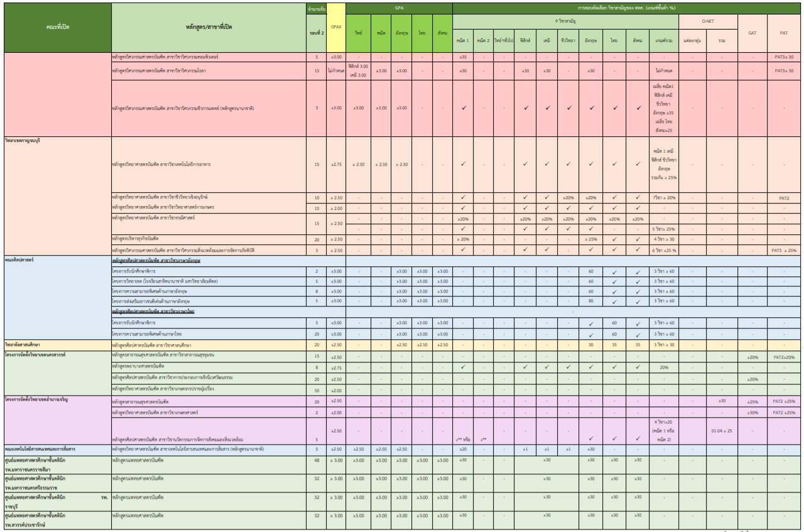Viewport: 804px width, 532px height.
Task: Click the '01-04 ≥ 25' O-NET cell
Action: (x=722, y=432)
